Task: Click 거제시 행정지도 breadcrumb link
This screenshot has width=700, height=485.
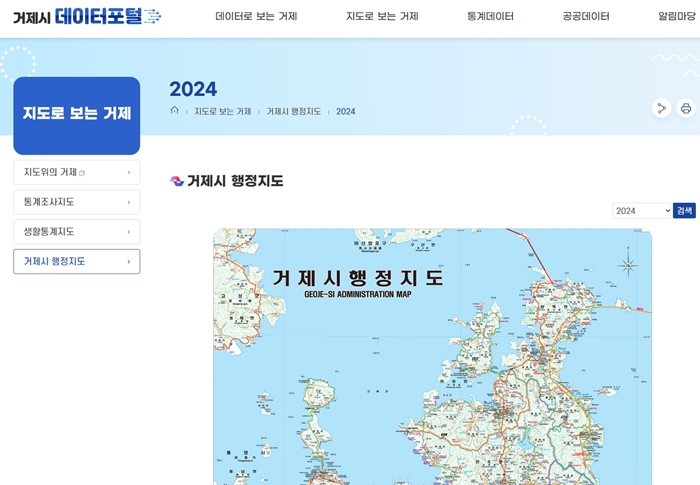Action: pos(293,111)
